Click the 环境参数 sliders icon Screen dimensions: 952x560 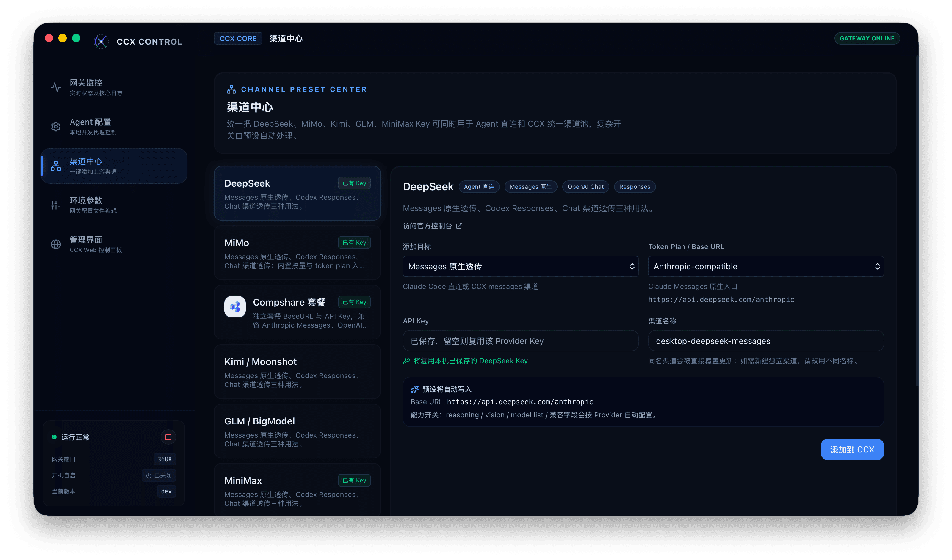[x=56, y=205]
